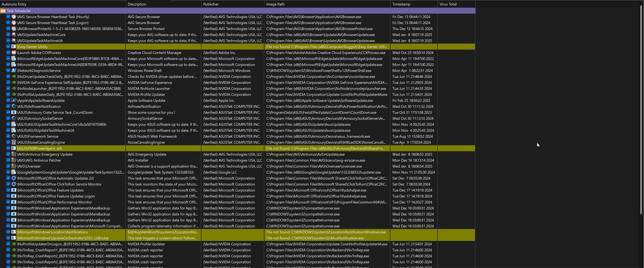Viewport: 644px width, 268px height.
Task: Click 'Show some surprise for you !' description
Action: click(151, 112)
